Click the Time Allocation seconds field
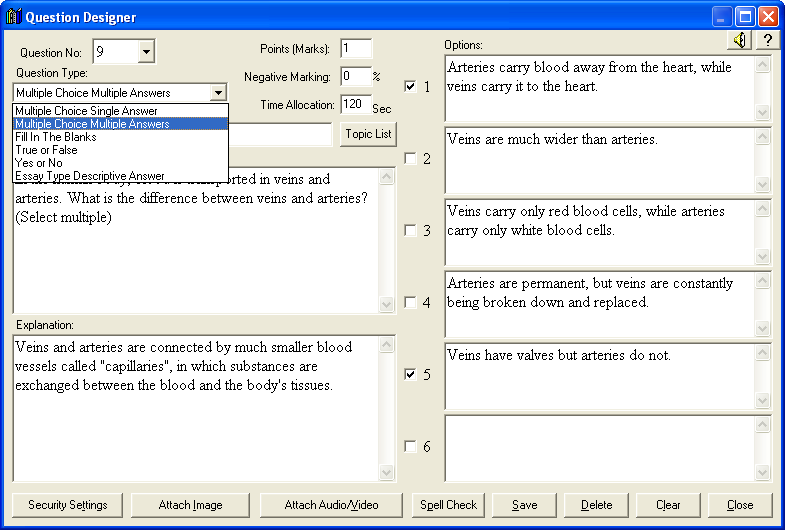This screenshot has width=785, height=530. (356, 104)
